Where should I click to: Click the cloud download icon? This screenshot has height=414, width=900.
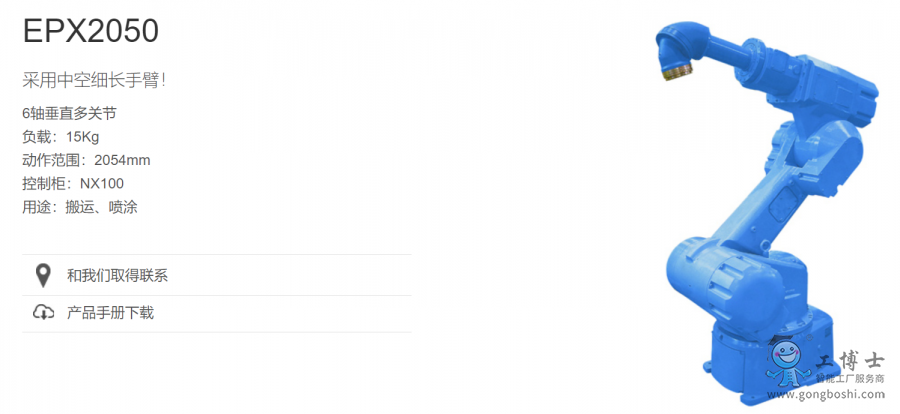pos(43,313)
